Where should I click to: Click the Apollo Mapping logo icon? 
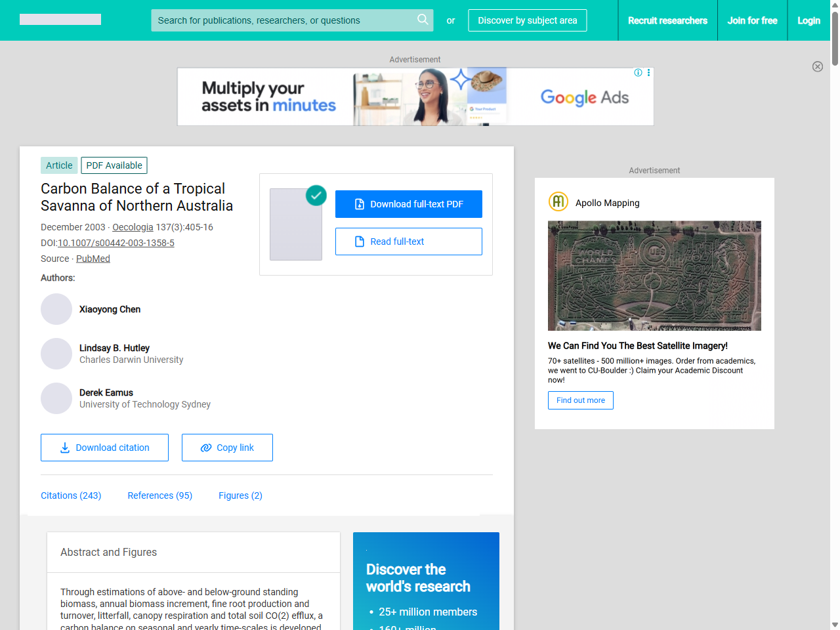tap(558, 201)
